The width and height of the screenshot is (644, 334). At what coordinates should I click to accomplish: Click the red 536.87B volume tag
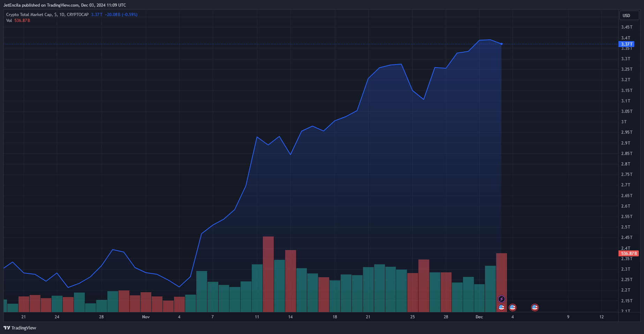[x=629, y=254]
